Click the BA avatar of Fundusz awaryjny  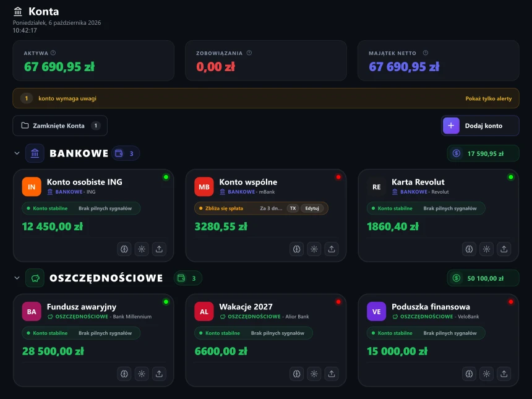(x=32, y=311)
